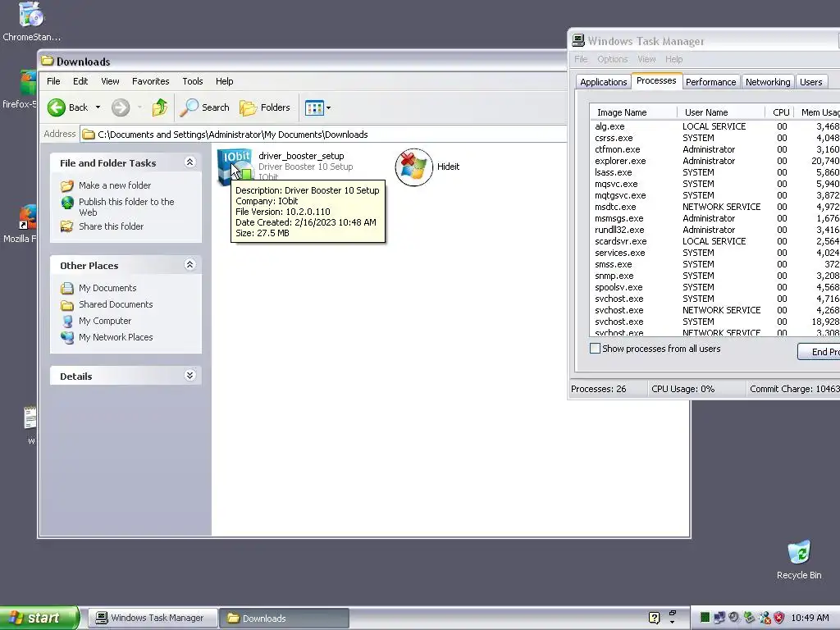Open Recycle Bin desktop icon
This screenshot has height=630, width=840.
tap(799, 559)
